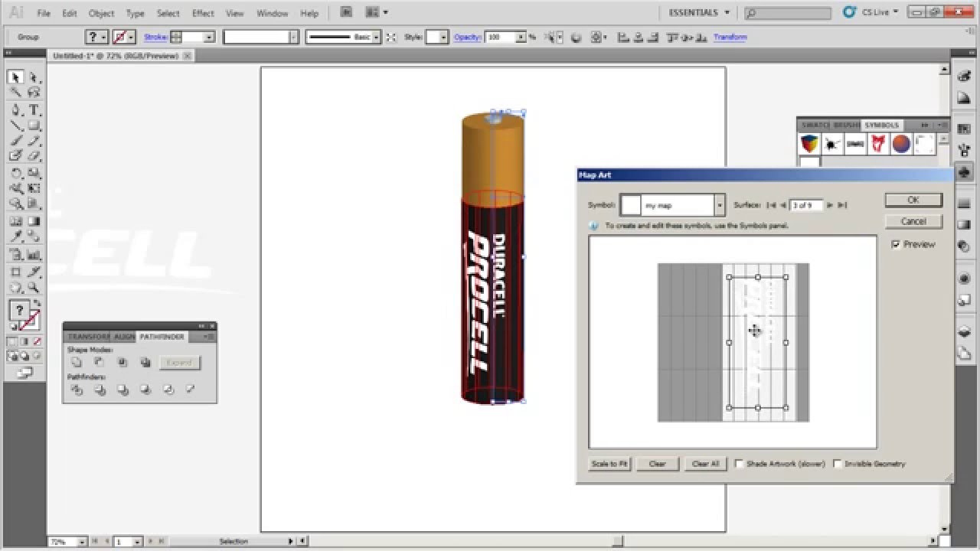980x551 pixels.
Task: Open the stroke color dropdown in control bar
Action: coord(132,37)
